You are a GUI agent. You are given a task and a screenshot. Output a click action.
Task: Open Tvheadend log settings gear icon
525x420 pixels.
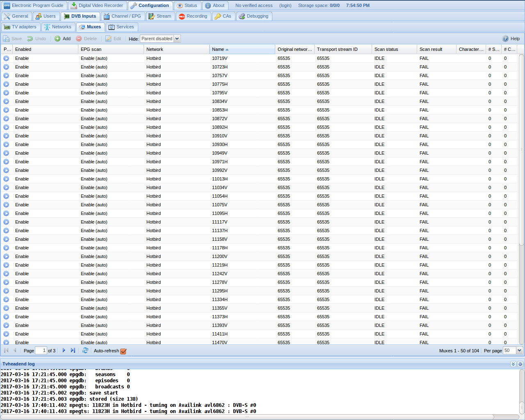(520, 364)
